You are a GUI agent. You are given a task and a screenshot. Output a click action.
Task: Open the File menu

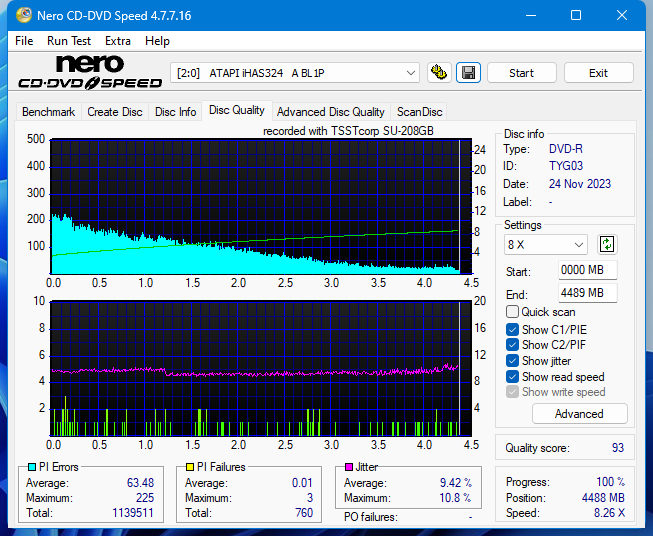pyautogui.click(x=24, y=41)
